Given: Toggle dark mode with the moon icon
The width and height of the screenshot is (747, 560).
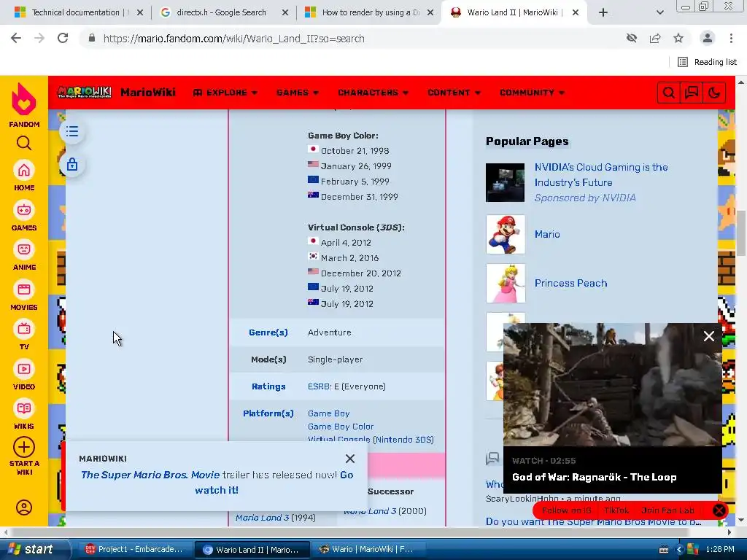Looking at the screenshot, I should (x=714, y=93).
